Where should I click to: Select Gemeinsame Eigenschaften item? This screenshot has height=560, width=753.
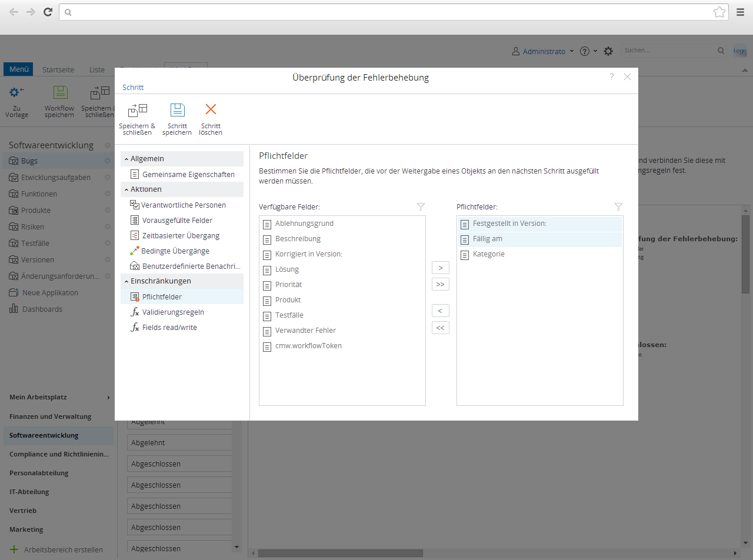tap(182, 174)
